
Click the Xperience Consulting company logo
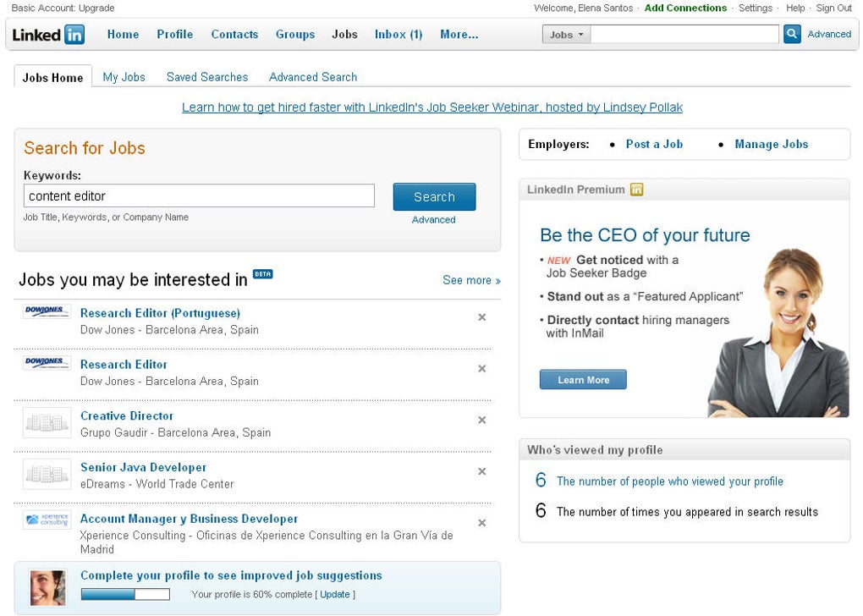pyautogui.click(x=47, y=520)
